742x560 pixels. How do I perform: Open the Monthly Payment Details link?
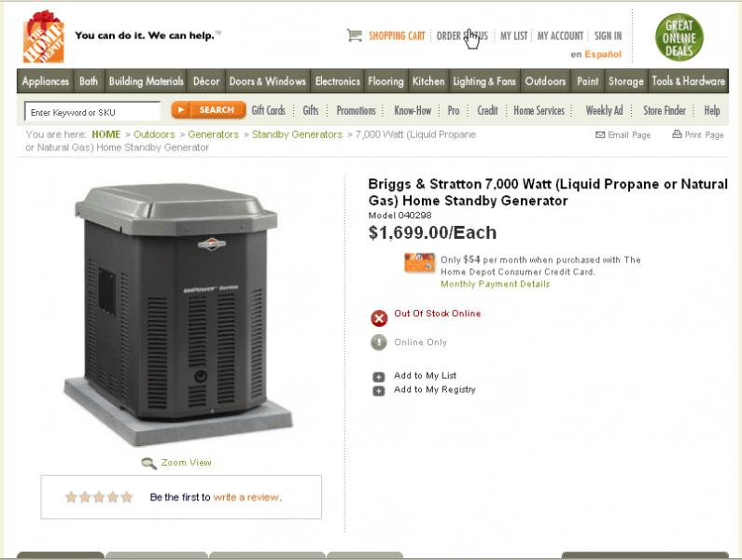point(495,284)
